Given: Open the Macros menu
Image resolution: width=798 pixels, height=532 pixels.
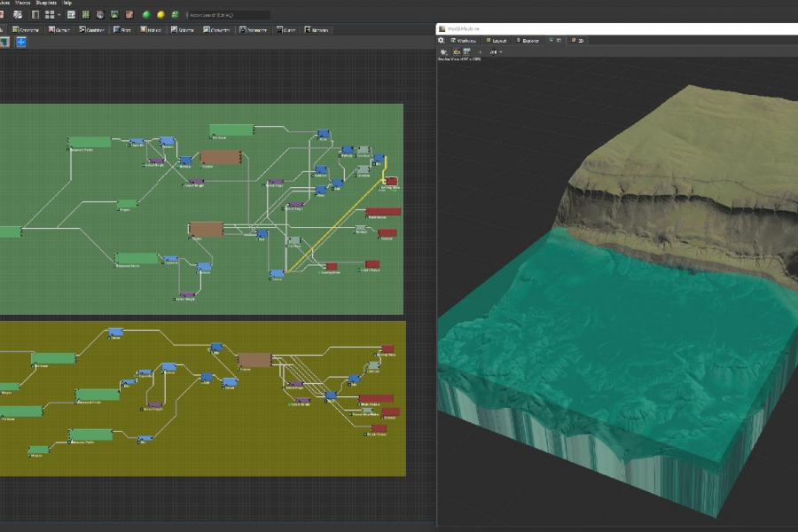Looking at the screenshot, I should pos(23,4).
